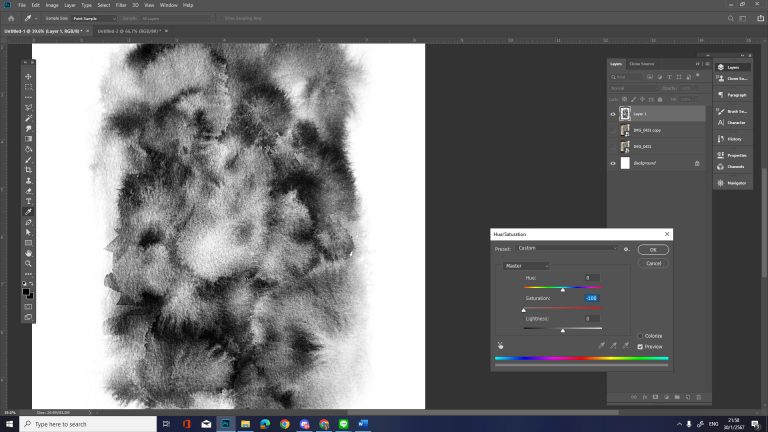Select the Horizontal Type tool

(28, 201)
